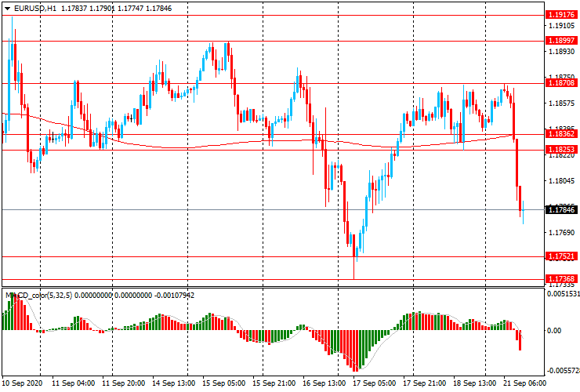
Task: Select the 1.18708 red level label
Action: click(x=561, y=83)
